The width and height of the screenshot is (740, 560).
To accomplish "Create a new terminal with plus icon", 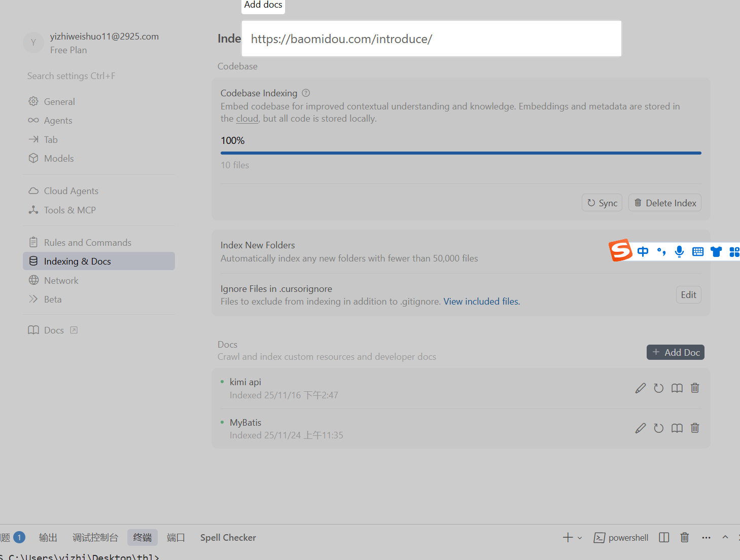I will 568,538.
